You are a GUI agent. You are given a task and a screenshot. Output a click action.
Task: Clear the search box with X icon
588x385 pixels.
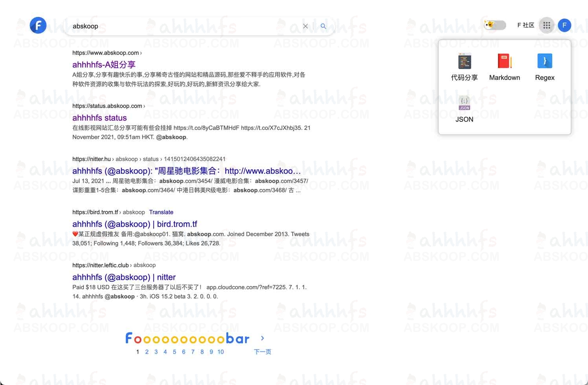(305, 26)
